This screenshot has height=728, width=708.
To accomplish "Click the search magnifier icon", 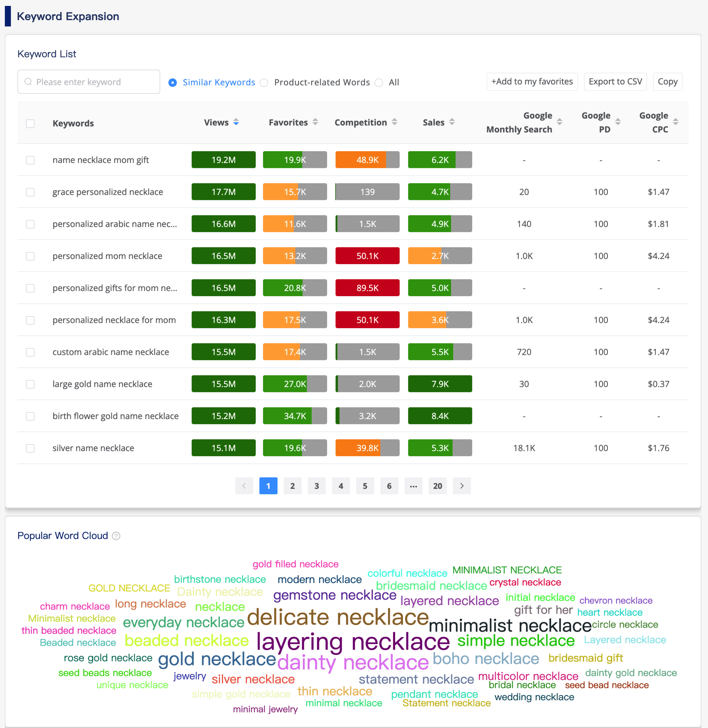I will pos(28,82).
